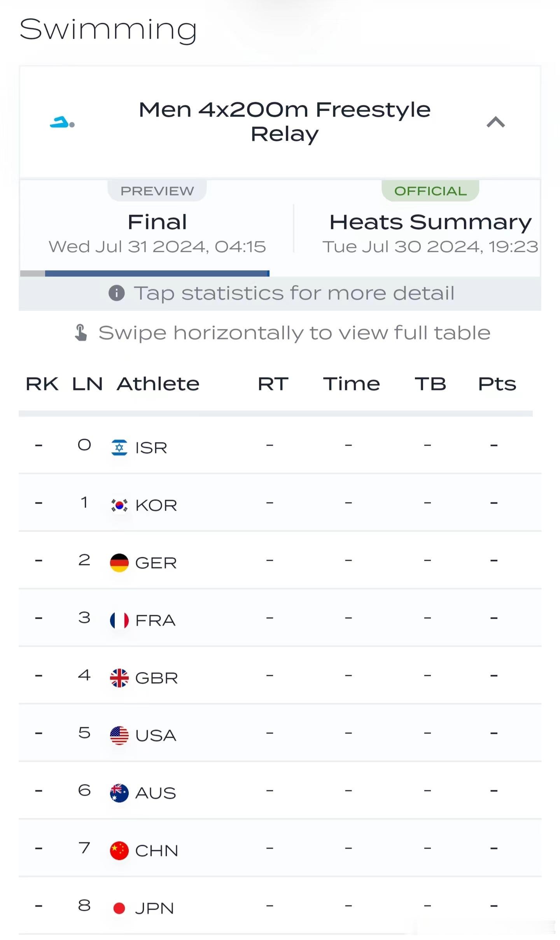Click the blue swimmer icon

click(x=62, y=123)
